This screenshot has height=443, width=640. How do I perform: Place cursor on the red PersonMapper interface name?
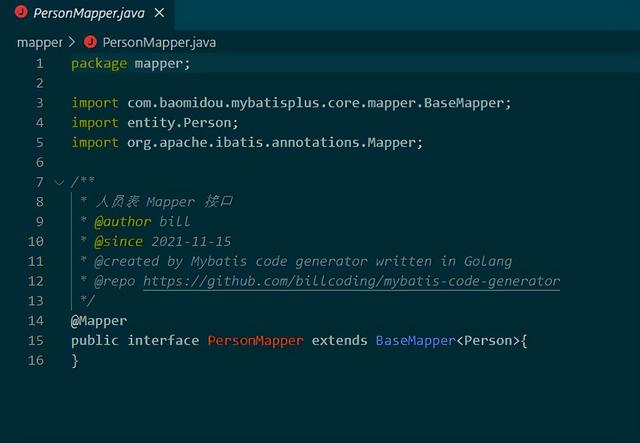point(255,341)
